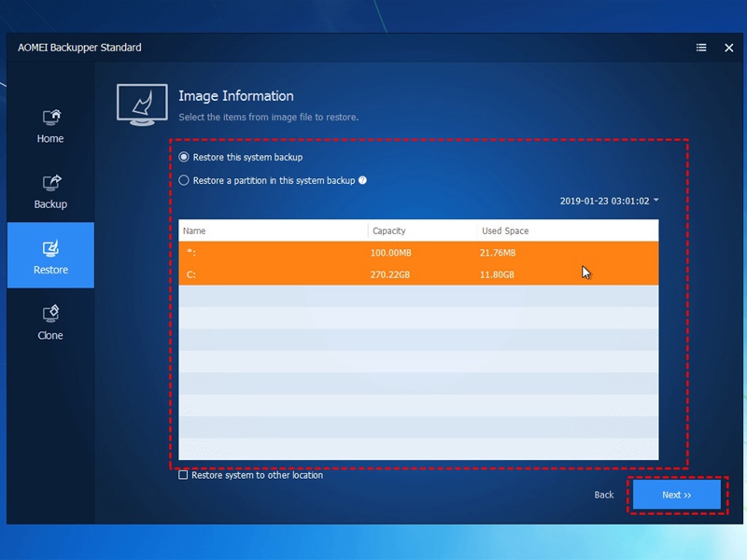Open the Clone section icon

tap(51, 314)
